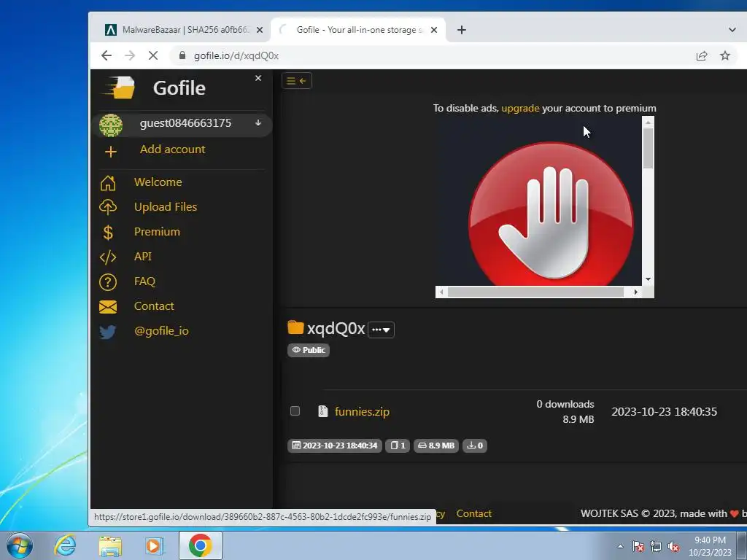
Task: Go back in browser history
Action: pos(107,55)
